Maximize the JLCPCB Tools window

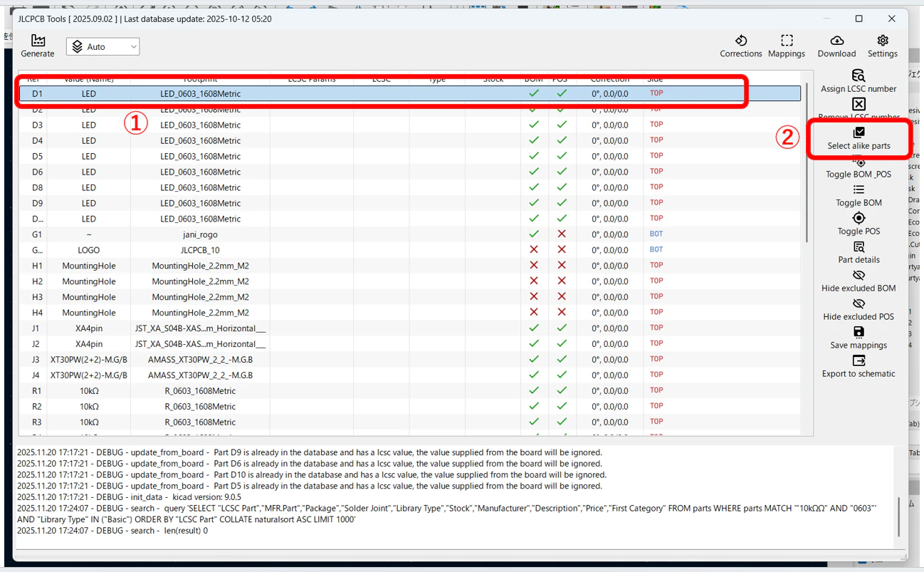point(859,19)
